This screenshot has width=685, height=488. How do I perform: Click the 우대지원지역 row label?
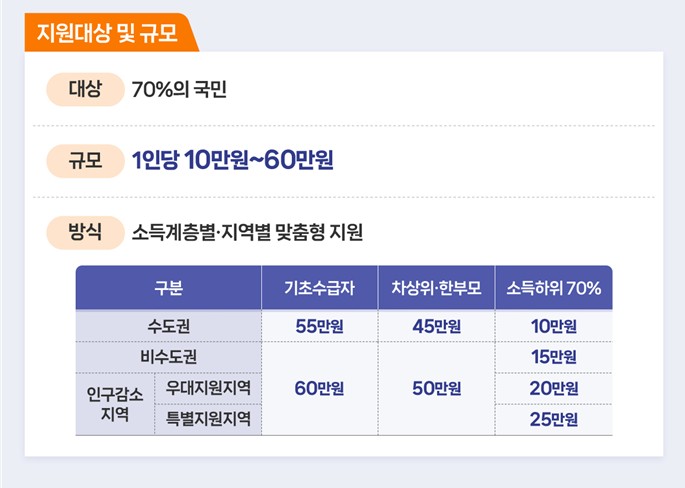[208, 388]
